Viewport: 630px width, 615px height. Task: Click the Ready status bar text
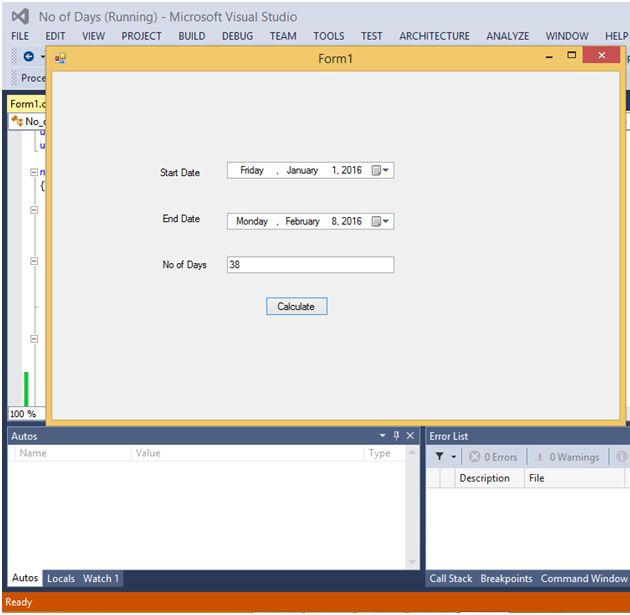coord(18,602)
